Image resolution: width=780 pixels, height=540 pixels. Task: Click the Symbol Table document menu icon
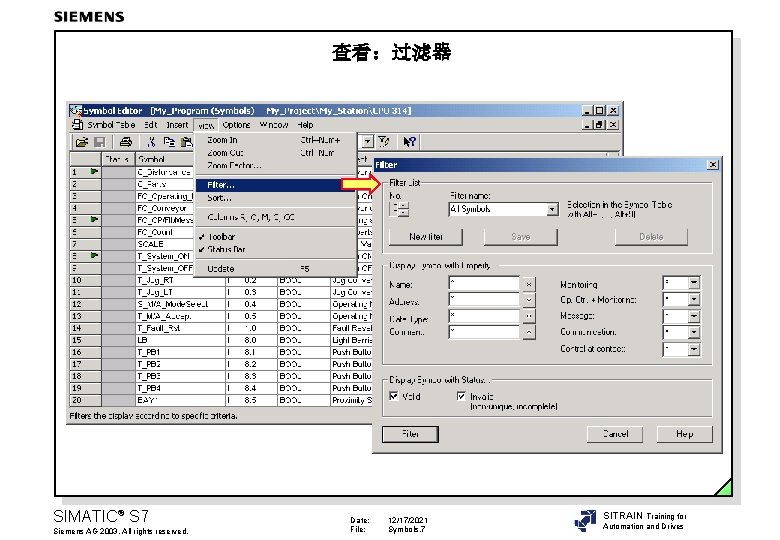77,124
